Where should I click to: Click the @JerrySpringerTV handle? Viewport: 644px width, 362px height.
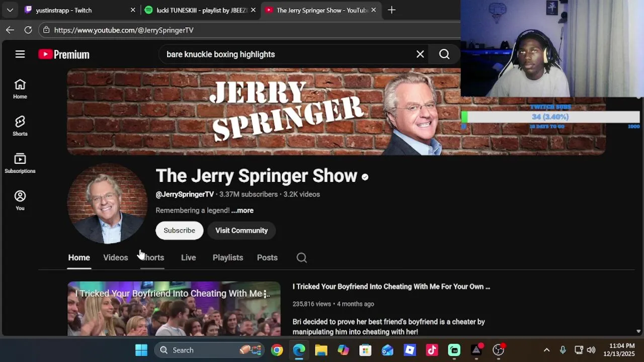(x=185, y=194)
